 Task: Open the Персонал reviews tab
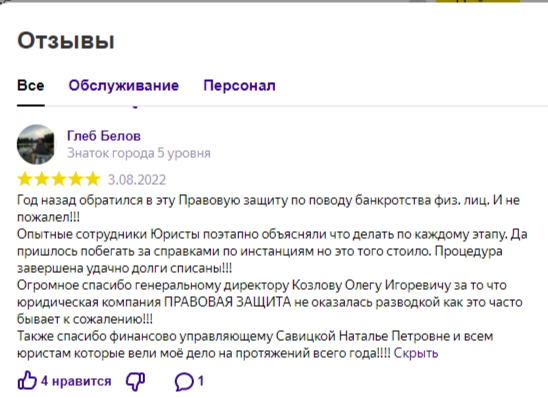239,86
